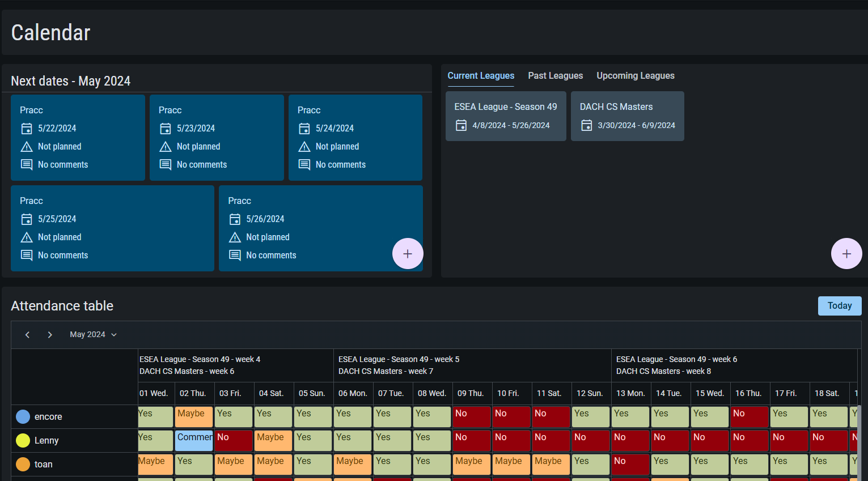Go to next month in attendance table
This screenshot has height=481, width=868.
[x=50, y=335]
